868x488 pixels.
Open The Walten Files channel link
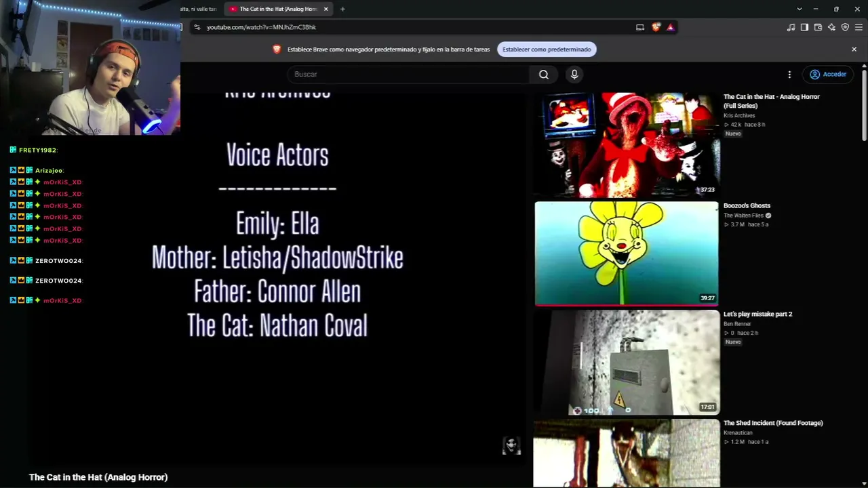(744, 216)
